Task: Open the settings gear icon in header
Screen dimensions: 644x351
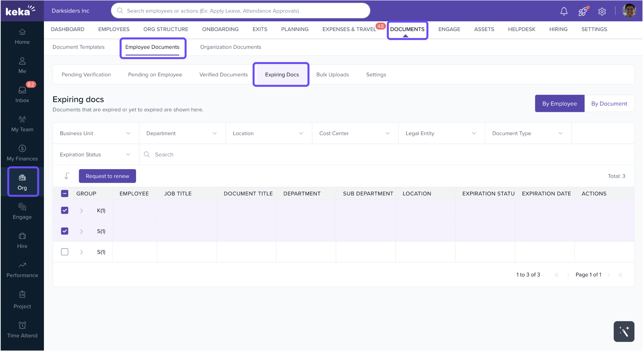Action: tap(602, 11)
